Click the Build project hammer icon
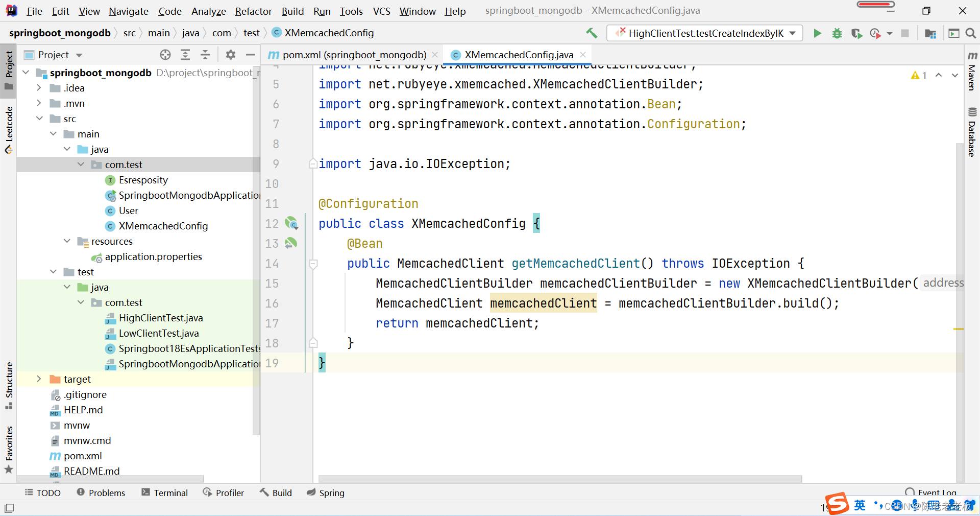The height and width of the screenshot is (516, 980). pos(592,33)
